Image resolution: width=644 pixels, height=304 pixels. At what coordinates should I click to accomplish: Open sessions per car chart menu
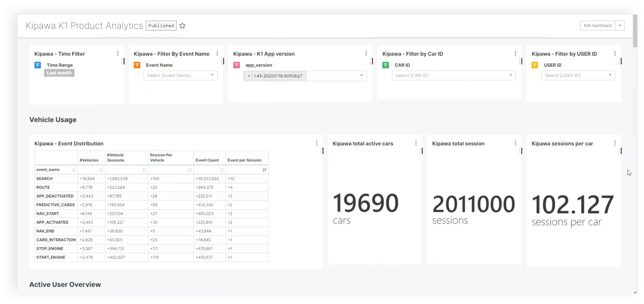click(x=615, y=143)
